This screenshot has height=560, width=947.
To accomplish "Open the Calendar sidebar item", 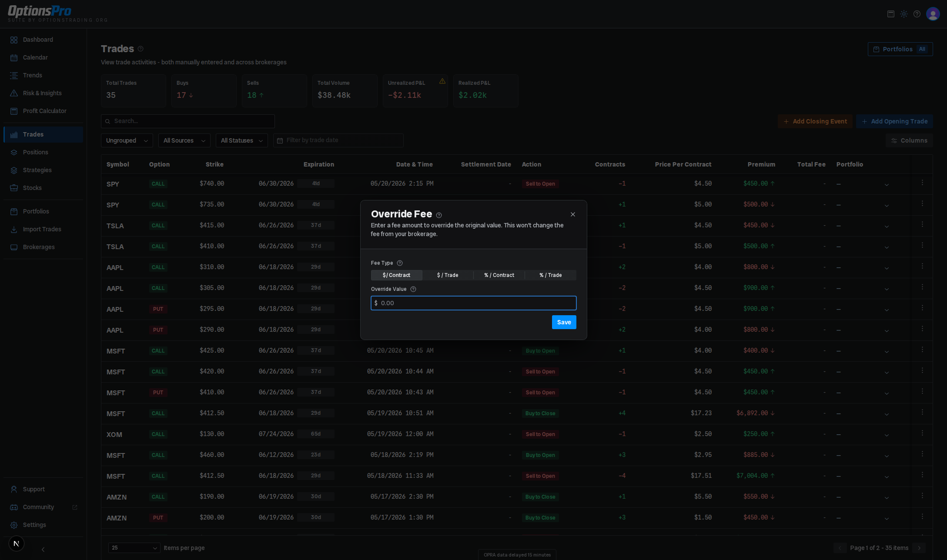I will [x=43, y=57].
